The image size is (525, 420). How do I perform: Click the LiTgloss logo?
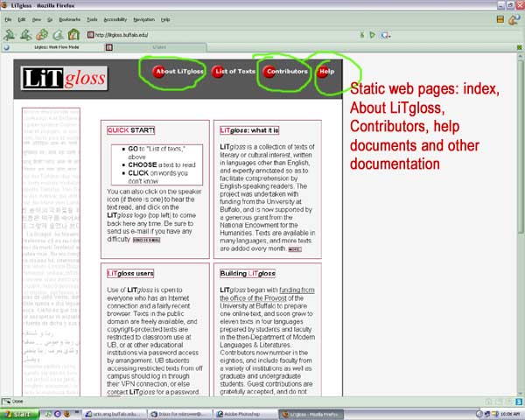point(64,79)
